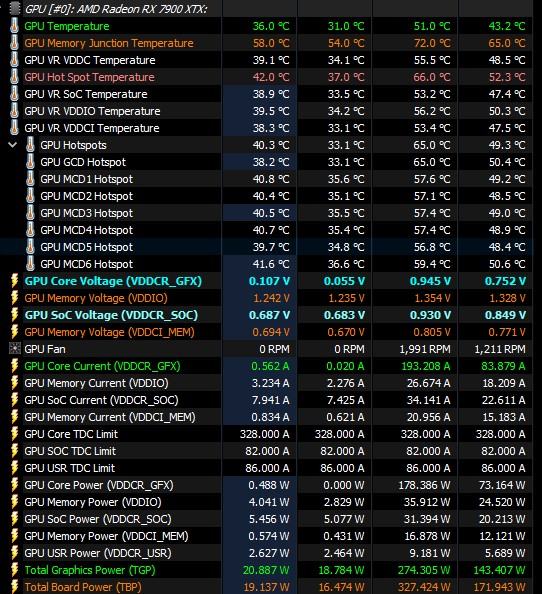This screenshot has height=594, width=542.
Task: Click the 327.424 W TBP maximum value
Action: pyautogui.click(x=424, y=587)
